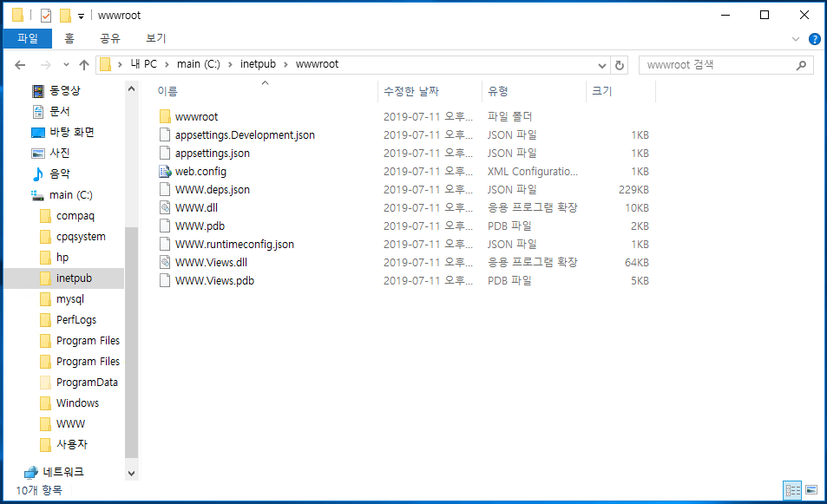Open 문서 in navigation pane
Viewport: 827px width, 504px height.
coord(60,111)
